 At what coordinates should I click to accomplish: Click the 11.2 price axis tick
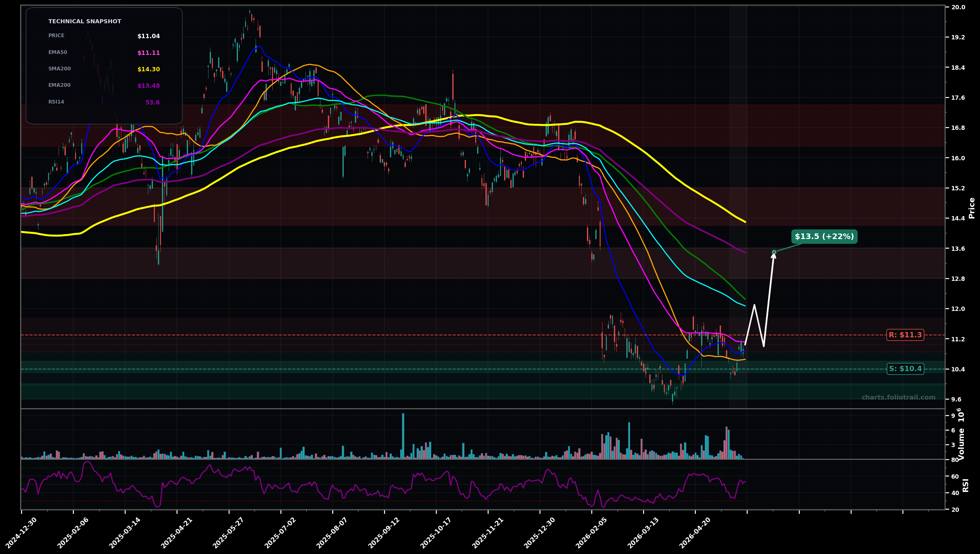(958, 339)
